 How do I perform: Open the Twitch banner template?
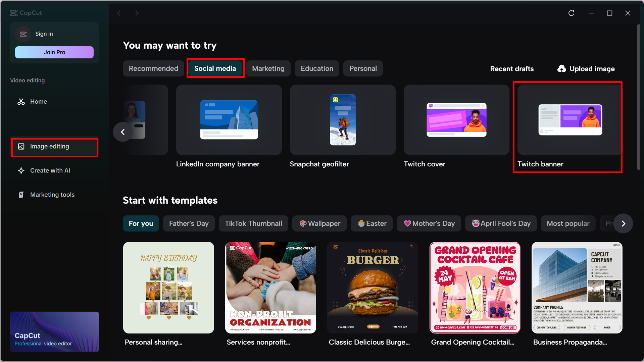pyautogui.click(x=567, y=127)
